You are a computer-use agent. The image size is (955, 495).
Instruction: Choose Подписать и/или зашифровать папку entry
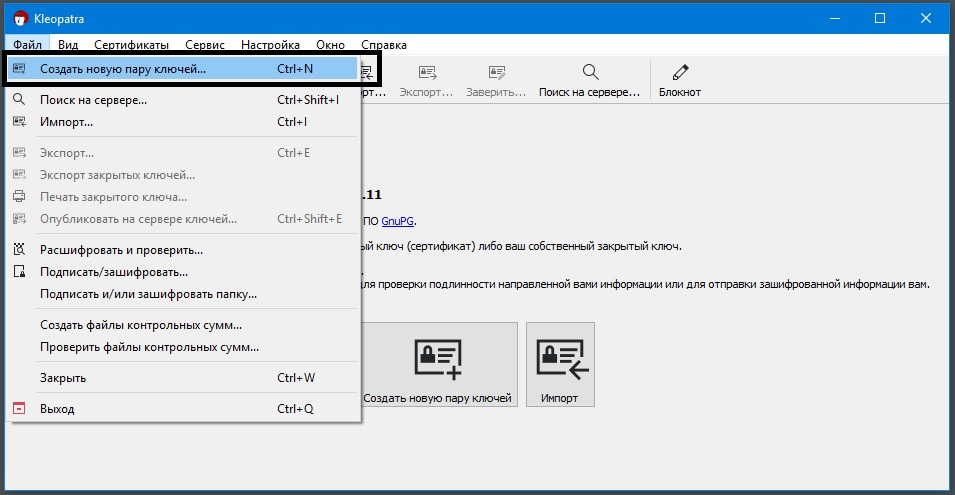click(182, 293)
